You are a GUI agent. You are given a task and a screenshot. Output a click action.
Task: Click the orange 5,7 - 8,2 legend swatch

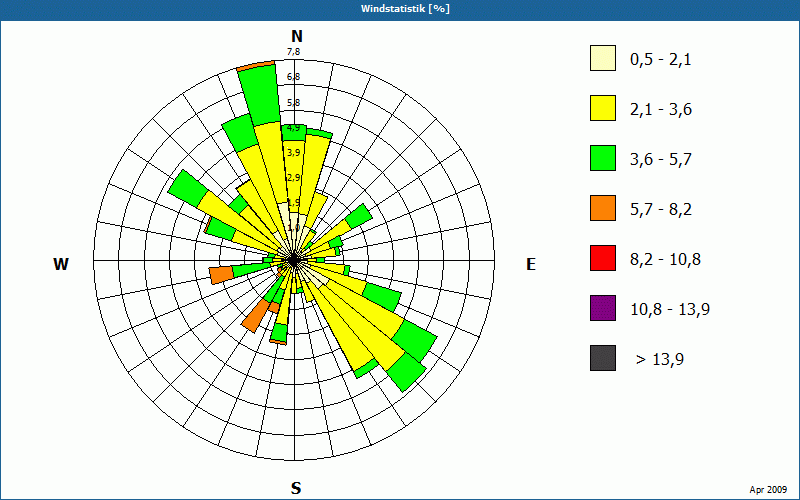pos(603,208)
